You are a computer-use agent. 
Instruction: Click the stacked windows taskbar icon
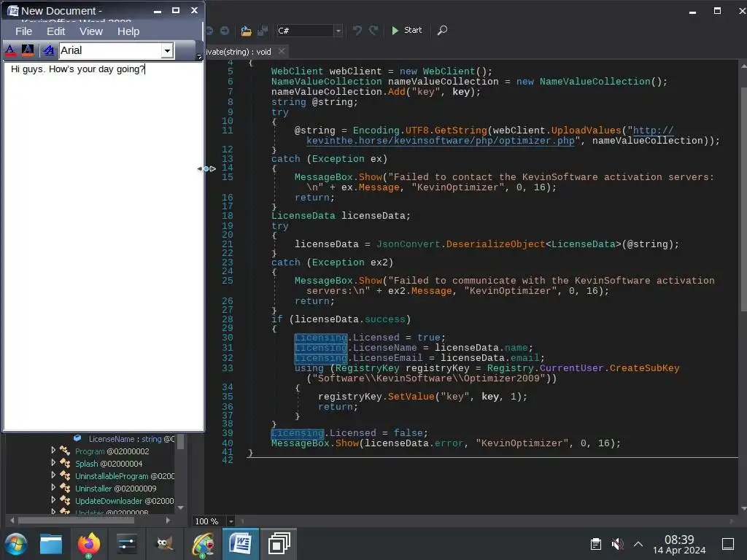click(x=279, y=544)
